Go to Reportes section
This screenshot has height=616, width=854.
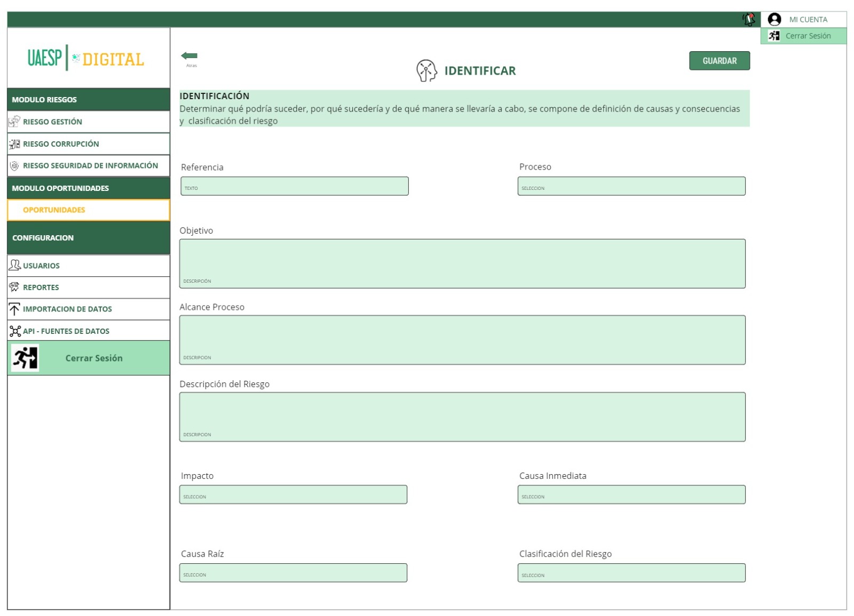[x=89, y=287]
